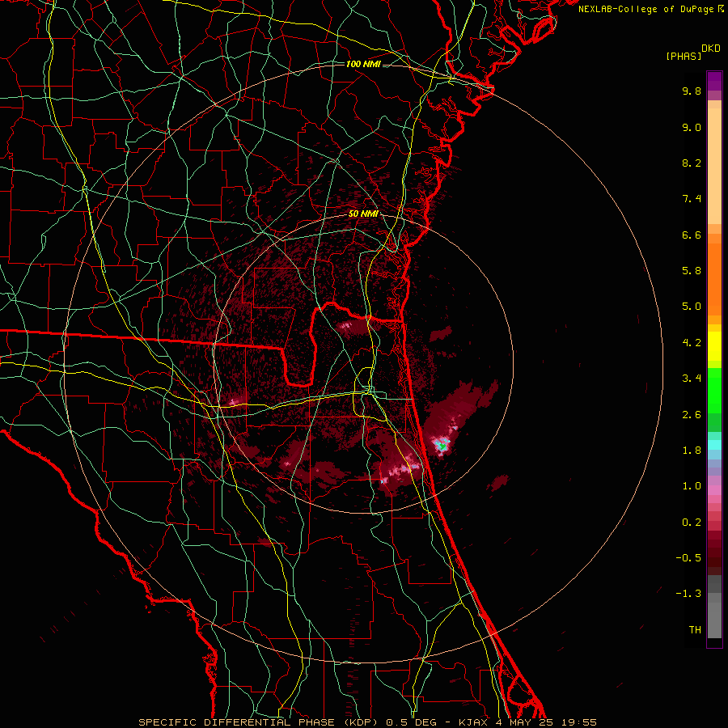Click the -1.3 legend value

[x=688, y=594]
